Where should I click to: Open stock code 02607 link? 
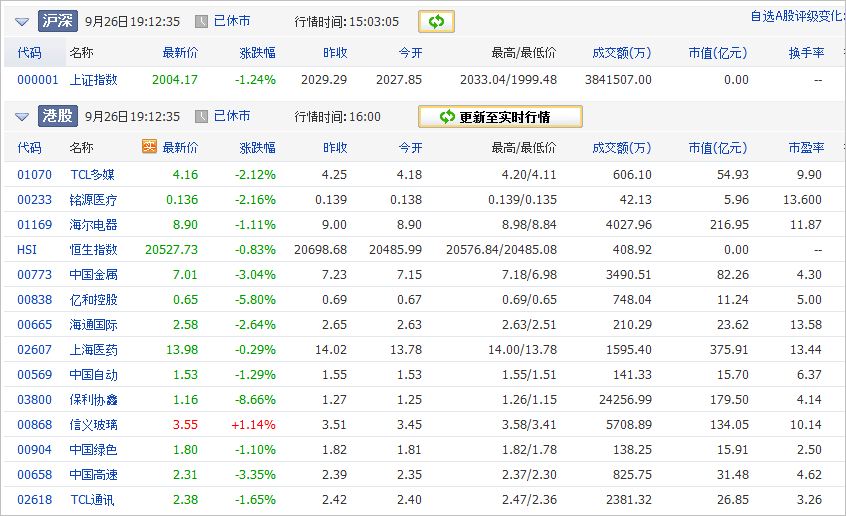(35, 350)
